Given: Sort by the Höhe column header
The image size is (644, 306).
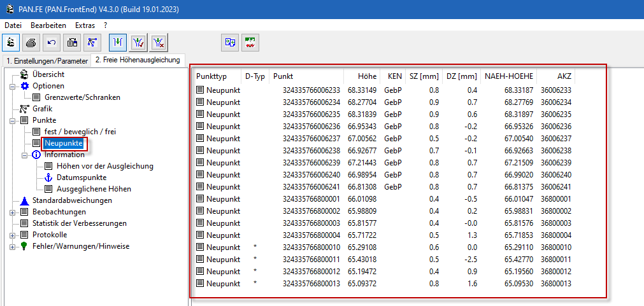Looking at the screenshot, I should tap(366, 76).
